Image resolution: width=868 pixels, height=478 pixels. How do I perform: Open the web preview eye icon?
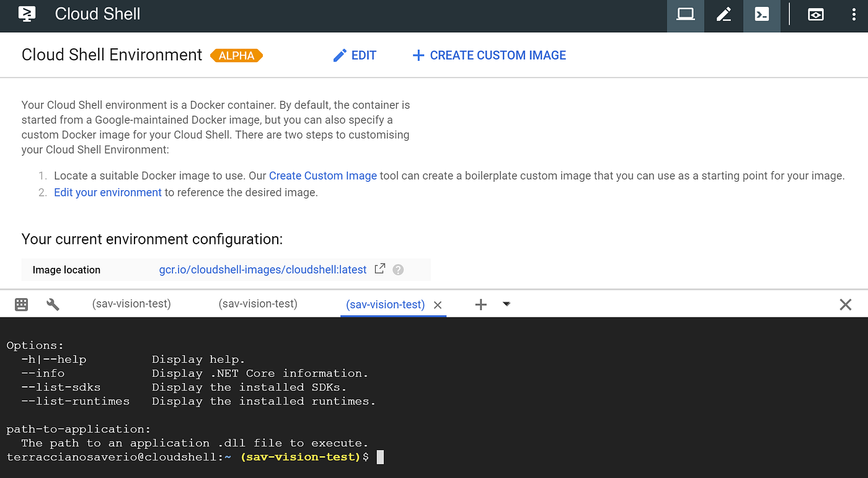coord(815,15)
